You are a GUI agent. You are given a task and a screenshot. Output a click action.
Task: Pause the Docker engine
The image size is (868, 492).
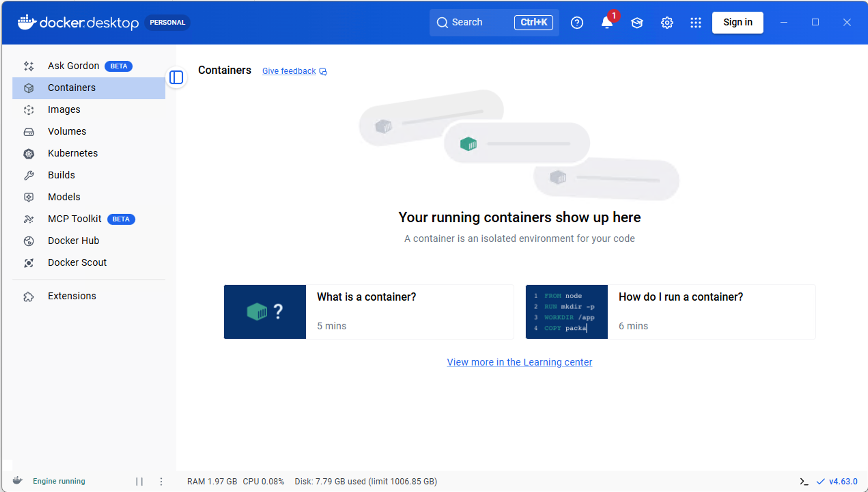pos(139,481)
